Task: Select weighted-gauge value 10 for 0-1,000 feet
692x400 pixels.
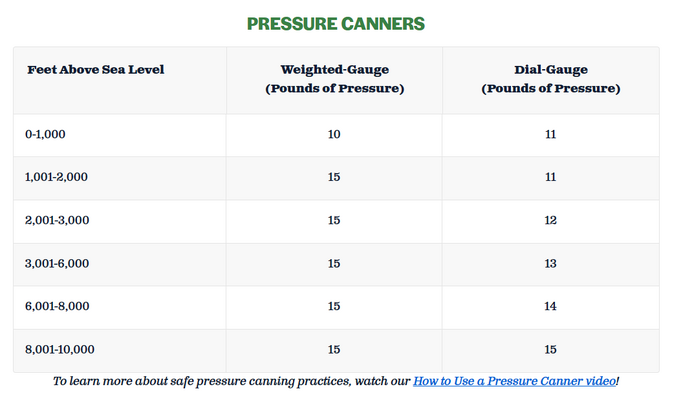Action: point(334,134)
